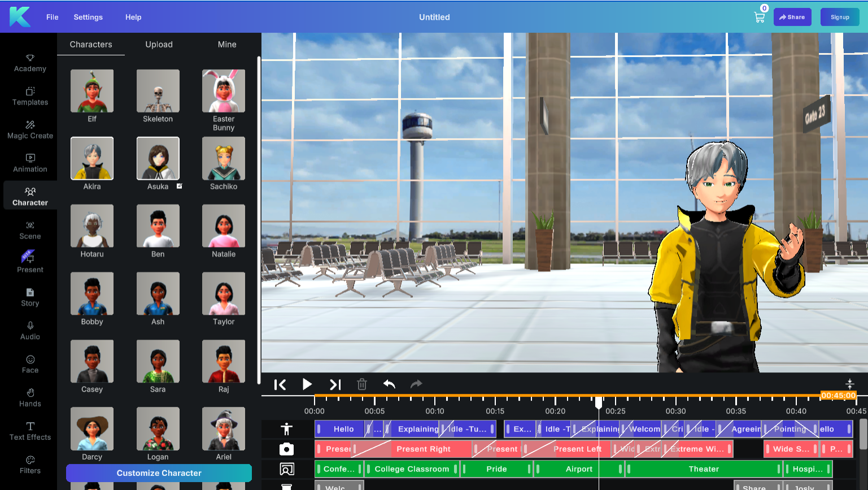Click the Share button
868x490 pixels.
(x=792, y=17)
